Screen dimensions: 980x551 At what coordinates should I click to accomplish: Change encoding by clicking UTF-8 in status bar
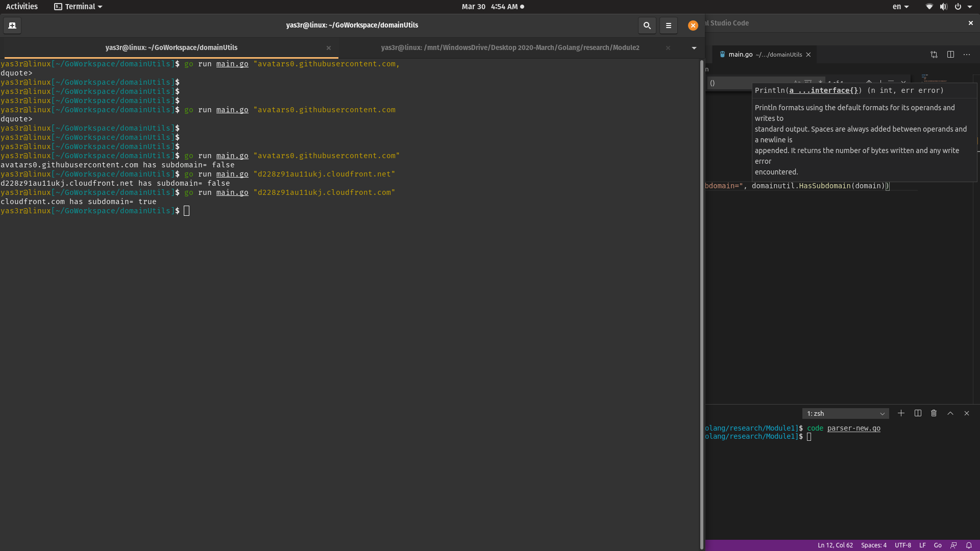[x=902, y=545]
